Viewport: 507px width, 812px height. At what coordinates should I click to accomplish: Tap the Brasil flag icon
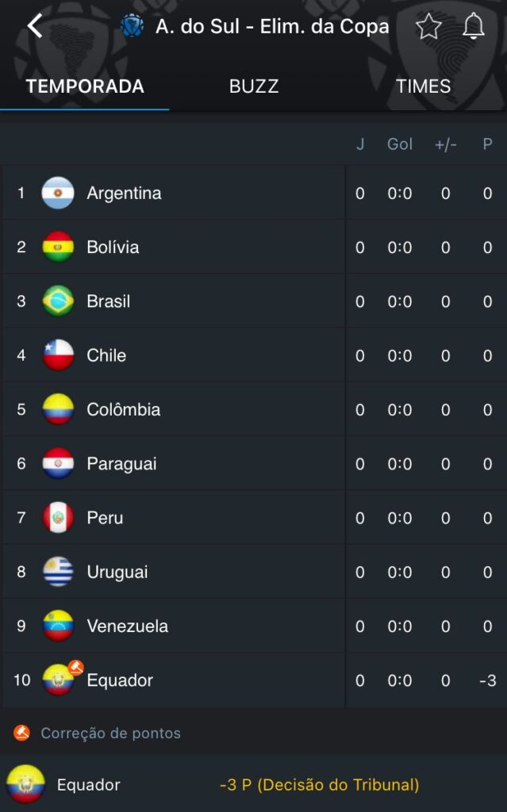click(x=58, y=301)
